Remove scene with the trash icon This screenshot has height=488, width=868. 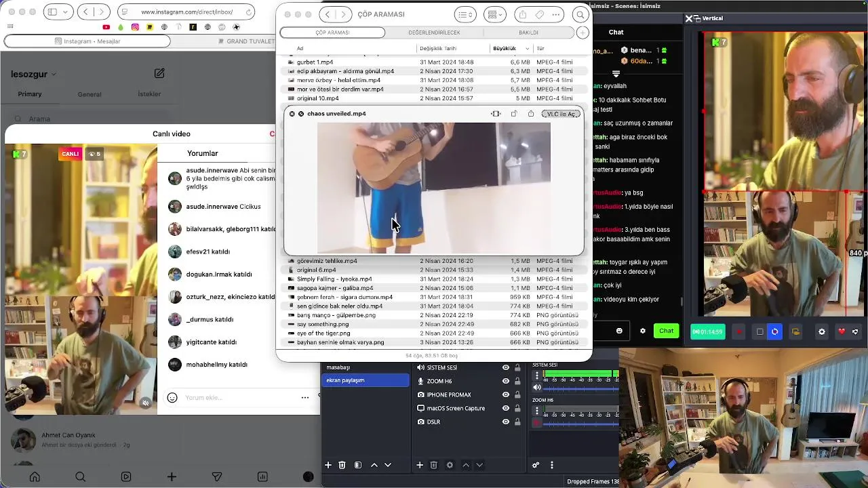(x=342, y=465)
